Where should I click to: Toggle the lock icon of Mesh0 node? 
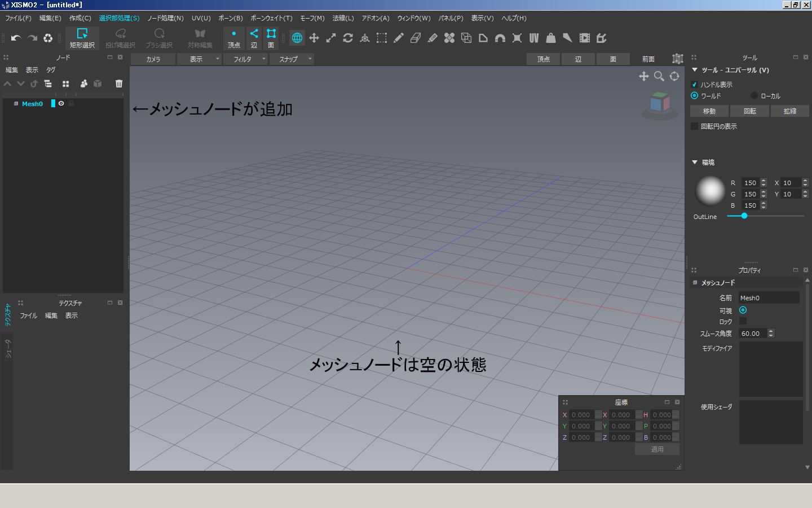pos(71,103)
